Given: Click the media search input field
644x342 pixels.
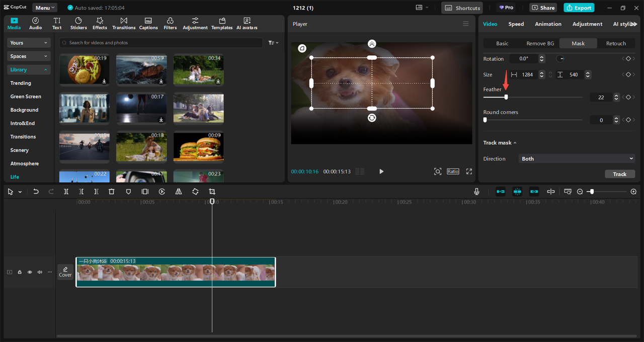Looking at the screenshot, I should (x=161, y=43).
